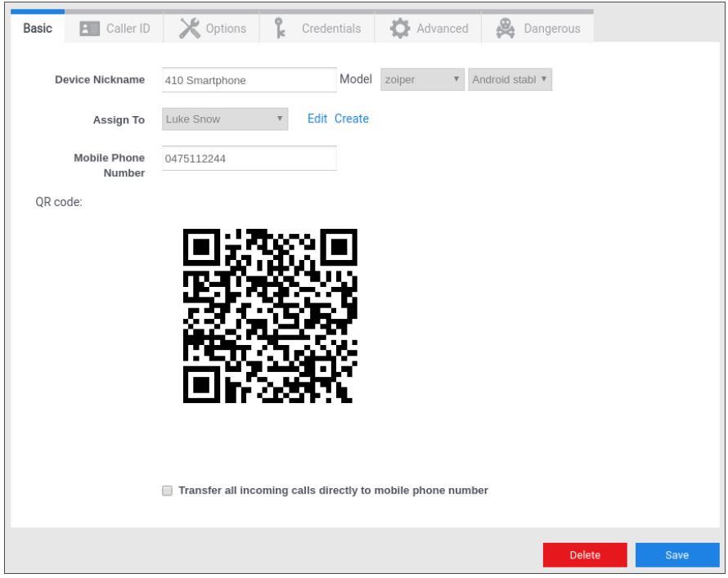Focus the Device Nickname text field
Image resolution: width=728 pixels, height=578 pixels.
tap(249, 80)
